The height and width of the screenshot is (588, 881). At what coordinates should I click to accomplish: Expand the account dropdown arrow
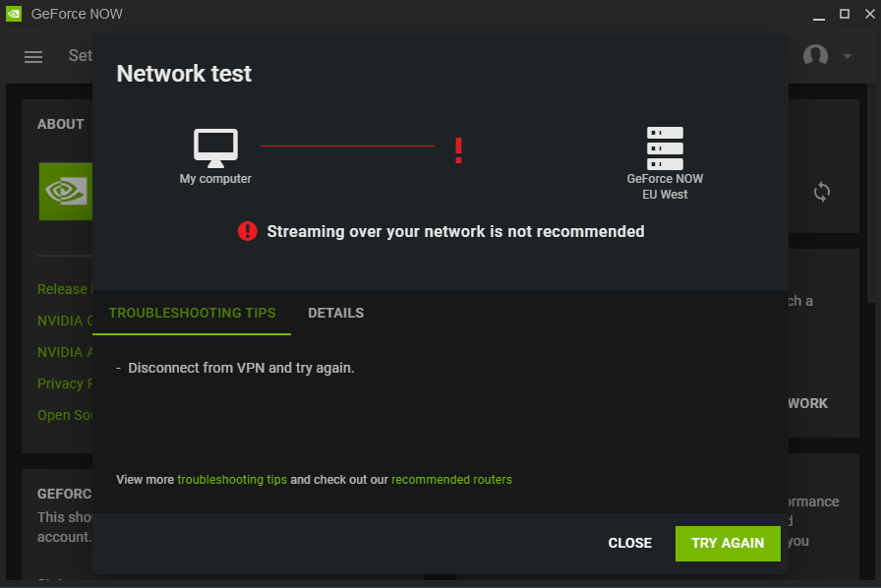[848, 56]
